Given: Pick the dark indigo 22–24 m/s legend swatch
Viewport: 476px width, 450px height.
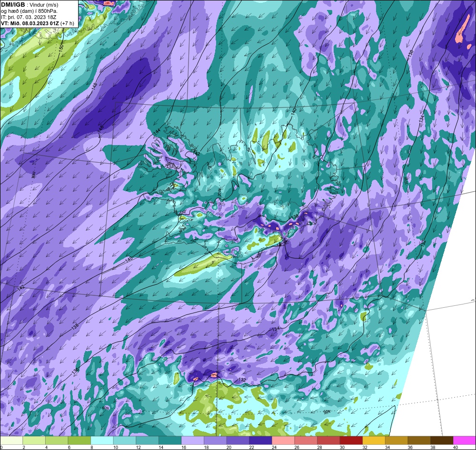Looking at the screenshot, I should point(260,440).
